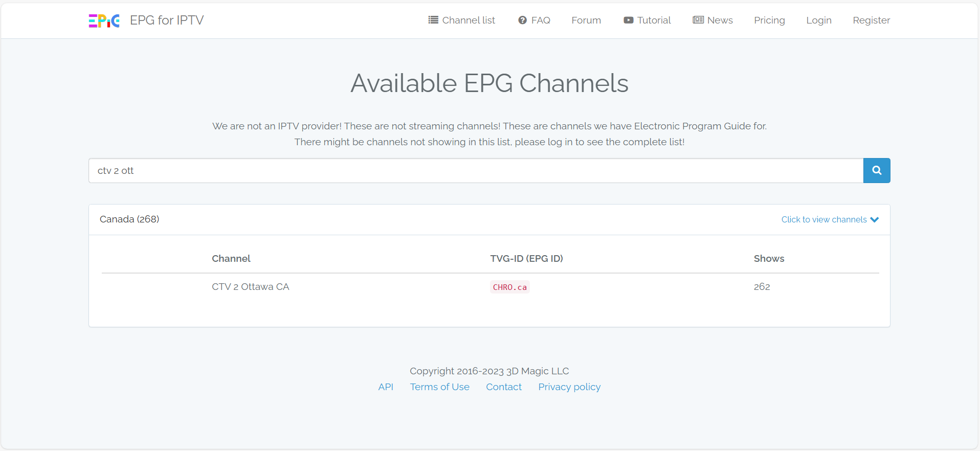Viewport: 980px width, 451px height.
Task: Click 'Click to view channels' link
Action: tap(824, 220)
